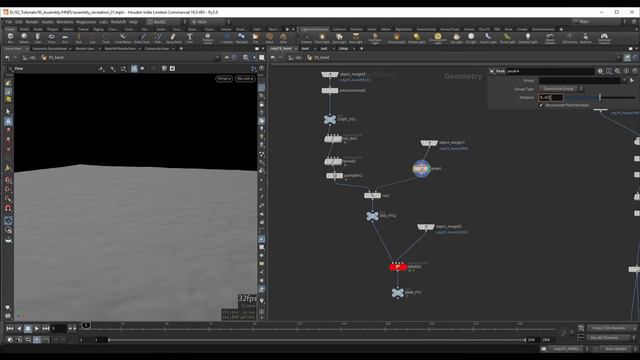Image resolution: width=640 pixels, height=360 pixels.
Task: Add an Environment Light from shelf
Action: click(438, 38)
